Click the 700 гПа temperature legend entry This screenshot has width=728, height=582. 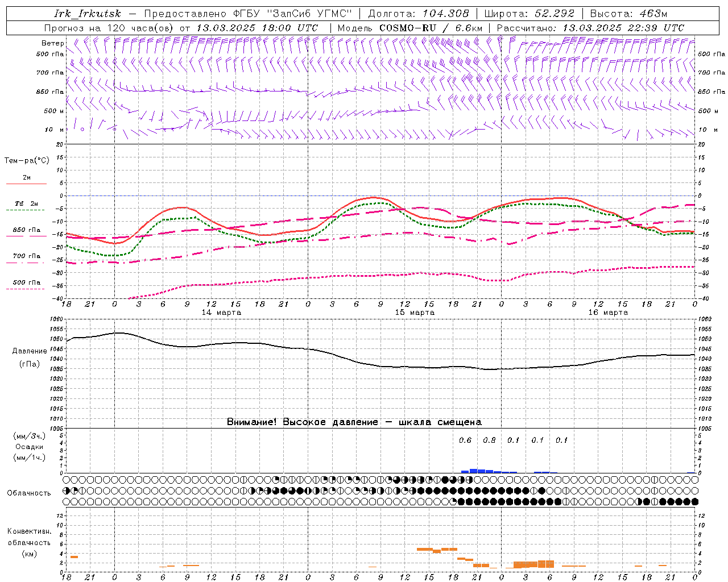26,258
